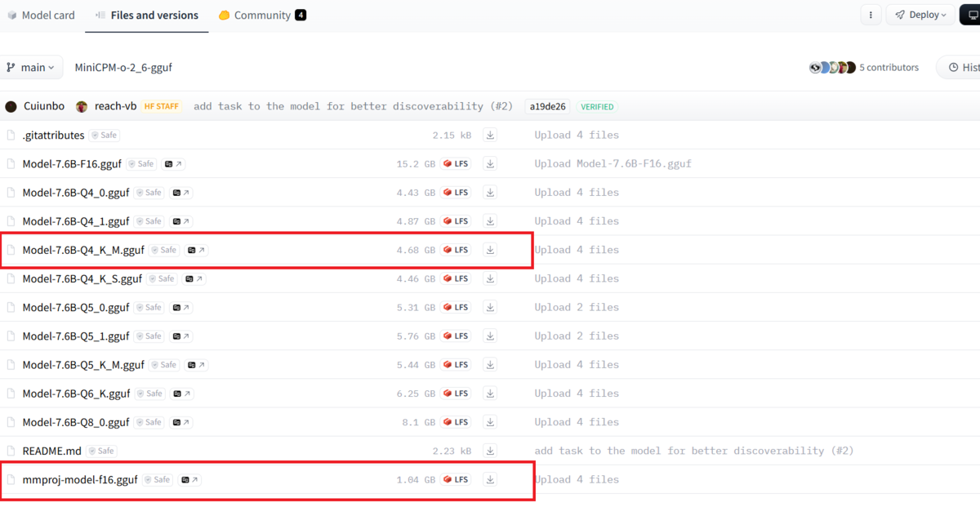Open README.md row's discoverability commit message
Screen dimensions: 980x507
tap(694, 451)
